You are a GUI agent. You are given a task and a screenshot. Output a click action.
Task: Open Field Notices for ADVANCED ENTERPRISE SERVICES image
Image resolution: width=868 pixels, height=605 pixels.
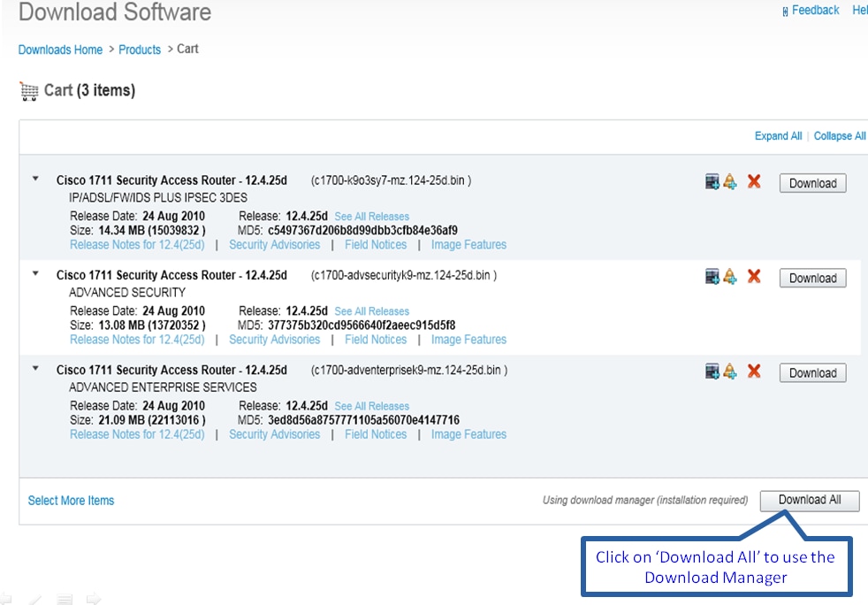coord(376,434)
